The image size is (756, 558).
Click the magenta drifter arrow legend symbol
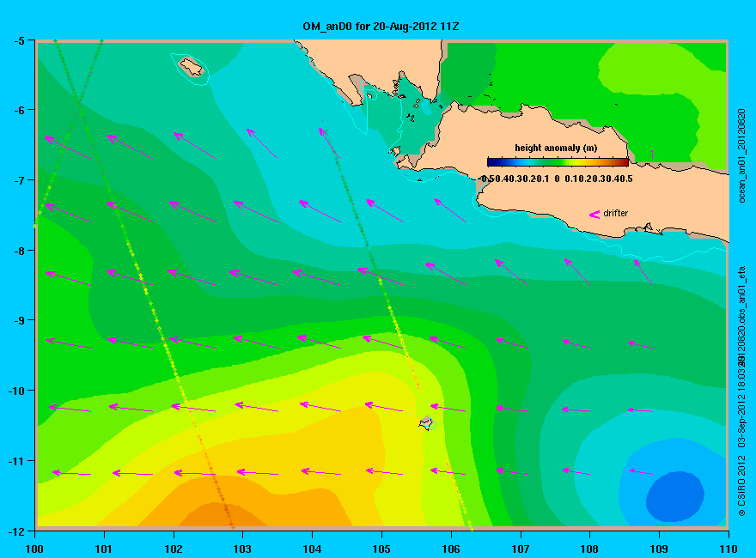click(x=594, y=214)
